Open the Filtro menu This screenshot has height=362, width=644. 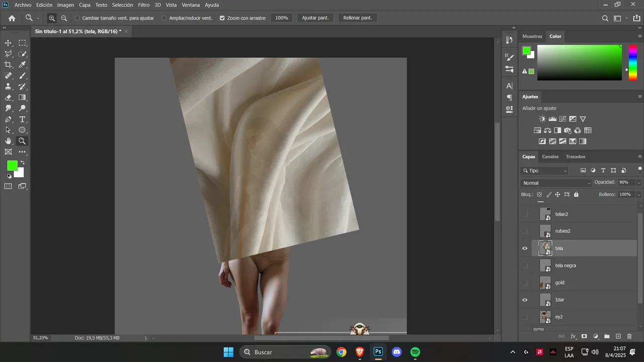pos(144,5)
